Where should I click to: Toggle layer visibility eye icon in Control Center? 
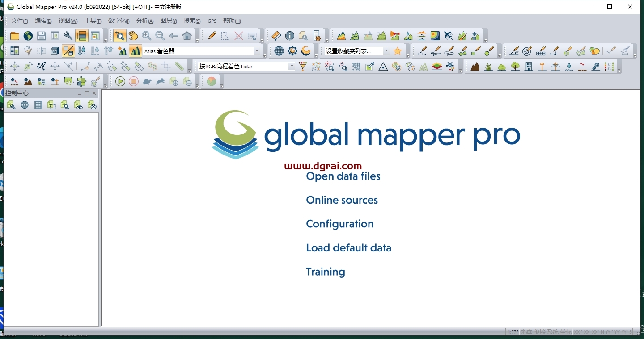point(78,105)
